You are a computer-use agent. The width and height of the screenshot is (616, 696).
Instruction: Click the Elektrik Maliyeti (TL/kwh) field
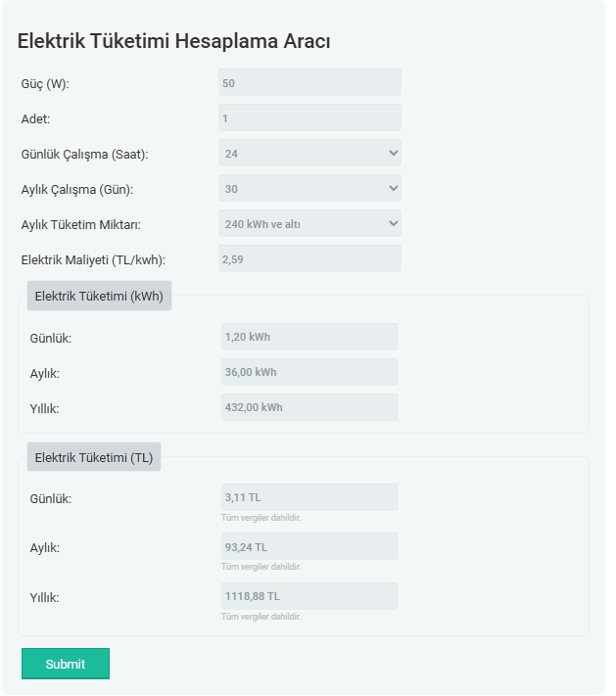[309, 258]
